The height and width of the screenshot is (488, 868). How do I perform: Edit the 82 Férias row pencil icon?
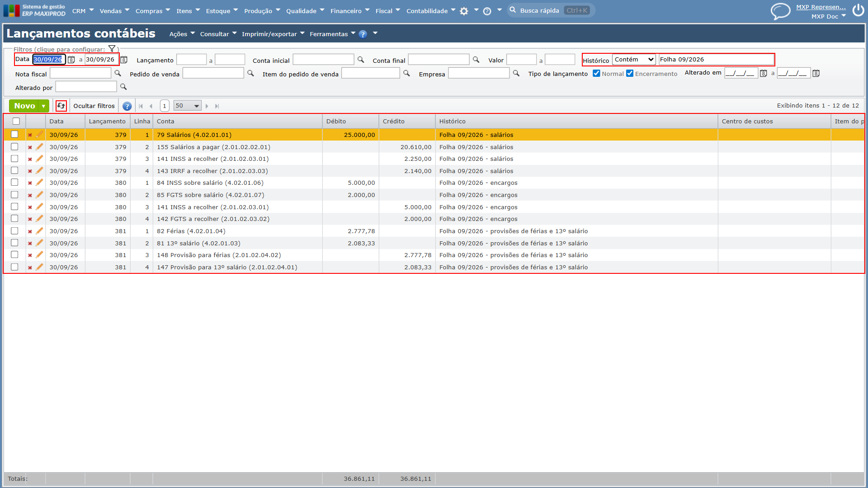pos(39,231)
